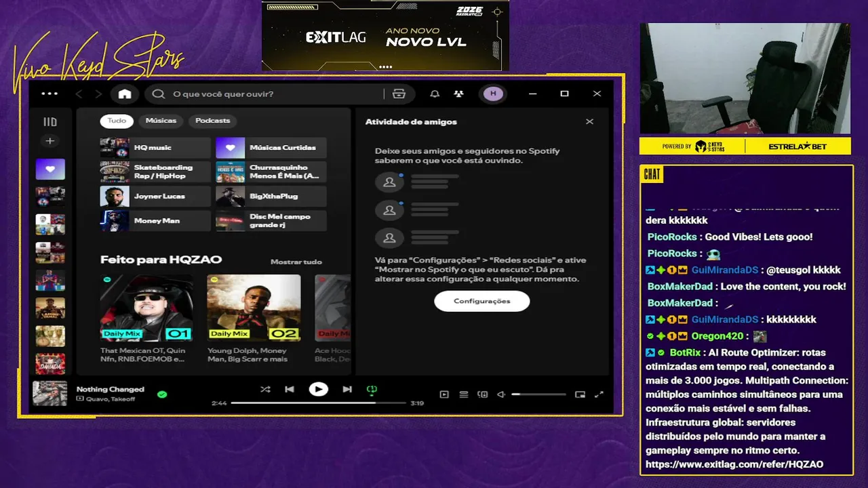The width and height of the screenshot is (868, 488).
Task: Click the Oregon420 username in chat
Action: tap(717, 336)
